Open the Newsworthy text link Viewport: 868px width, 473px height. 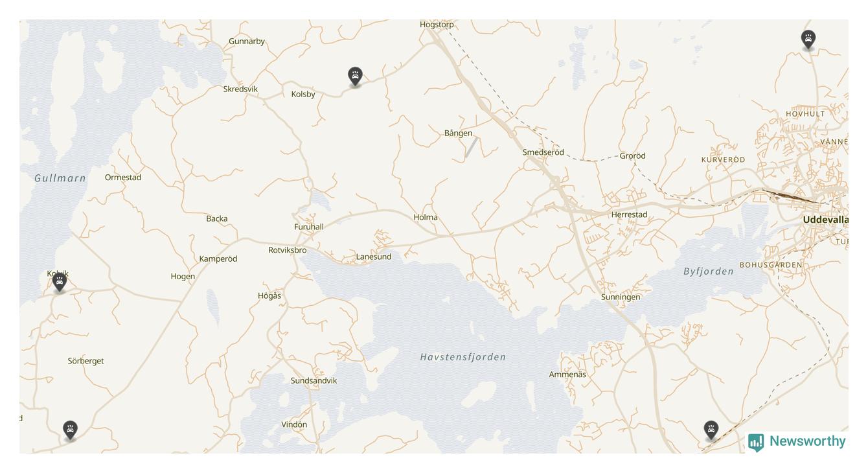[x=807, y=441]
